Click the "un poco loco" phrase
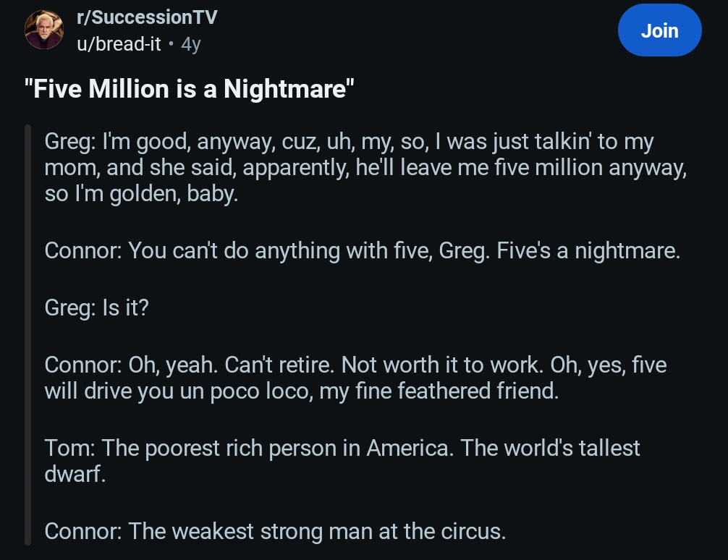 pos(240,391)
